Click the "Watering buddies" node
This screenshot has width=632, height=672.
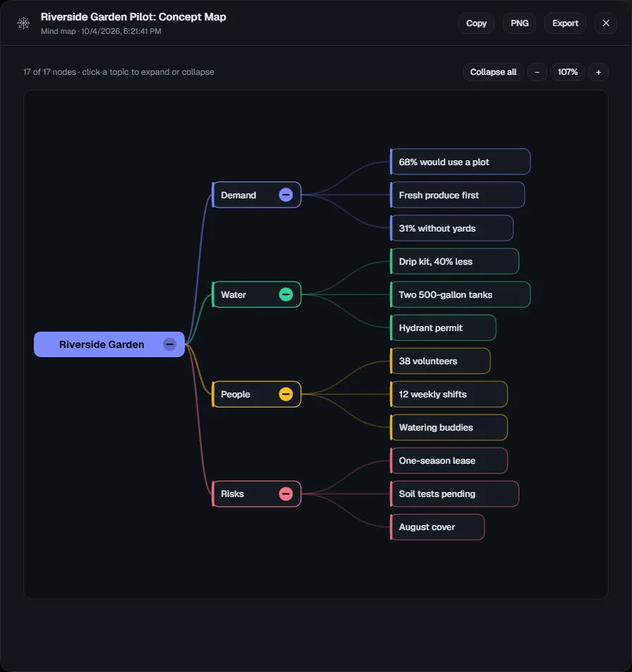pos(449,427)
